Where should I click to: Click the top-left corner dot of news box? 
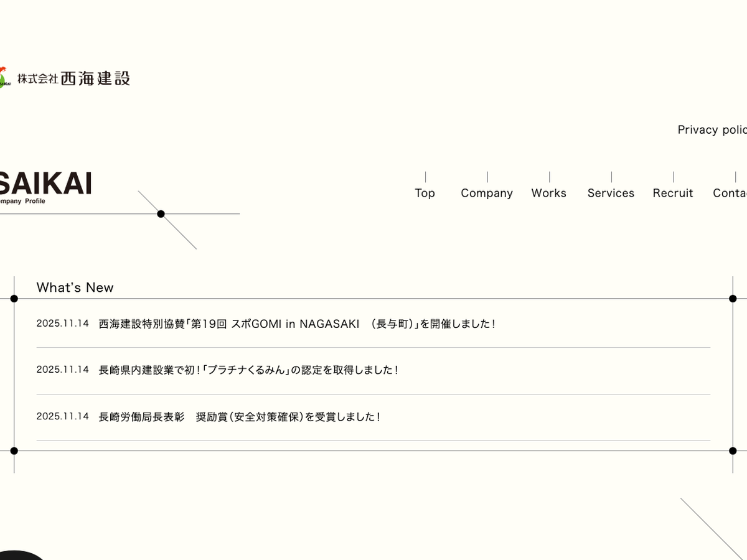pos(14,299)
